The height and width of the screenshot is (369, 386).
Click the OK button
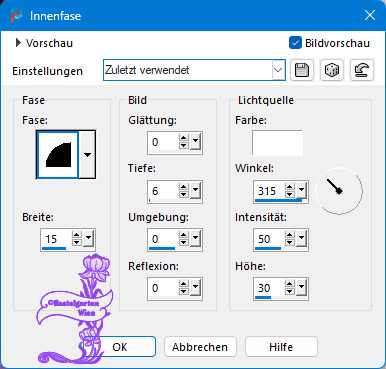(x=119, y=347)
